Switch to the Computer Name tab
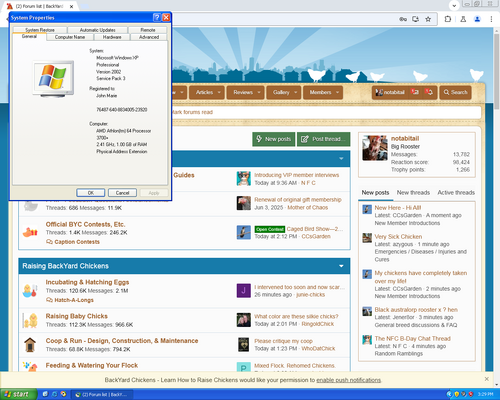 point(70,37)
